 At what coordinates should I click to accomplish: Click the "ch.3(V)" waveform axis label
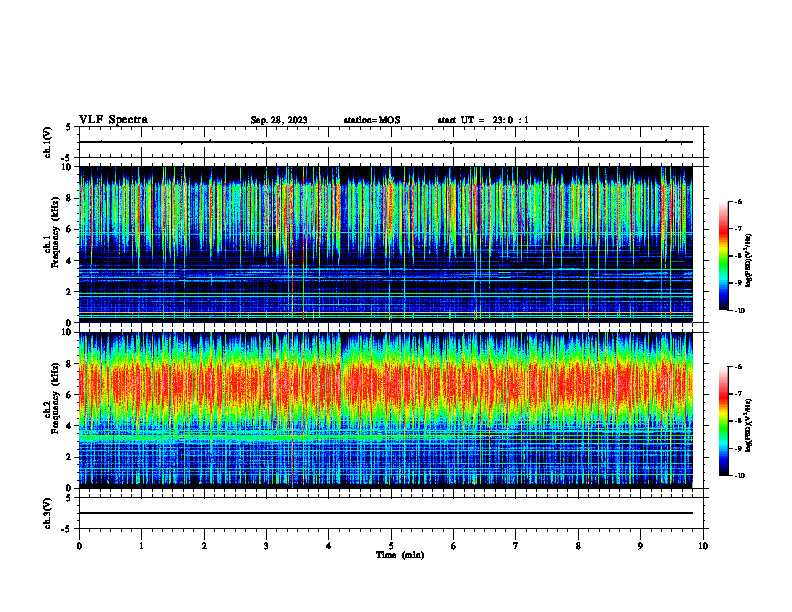(47, 513)
